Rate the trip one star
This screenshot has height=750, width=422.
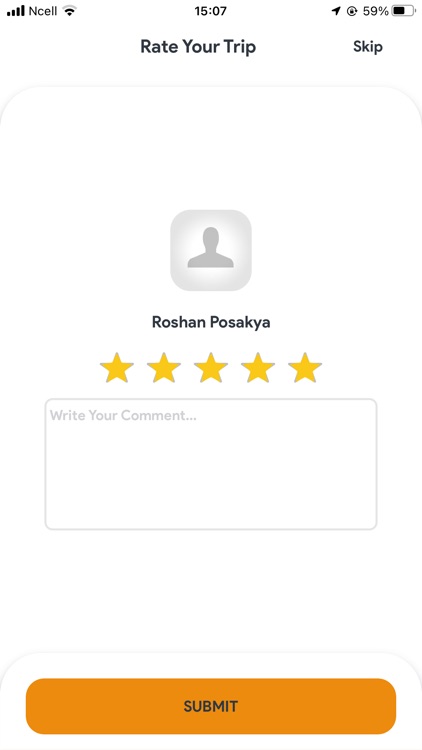tap(117, 367)
